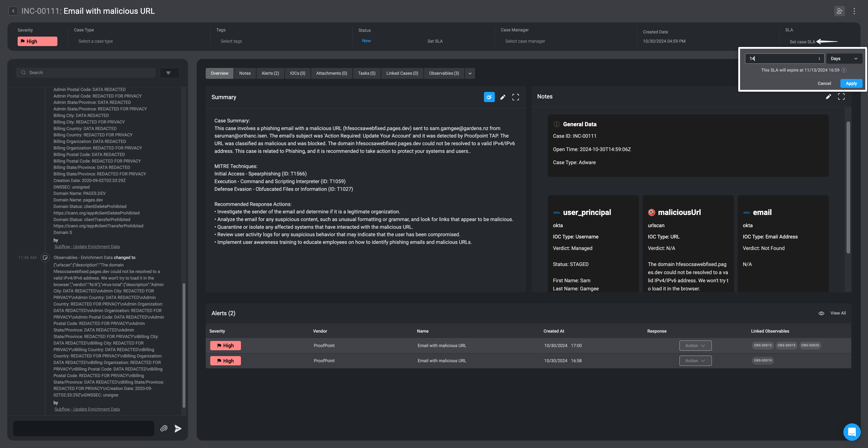Open the Attachments (0) tab

(332, 73)
